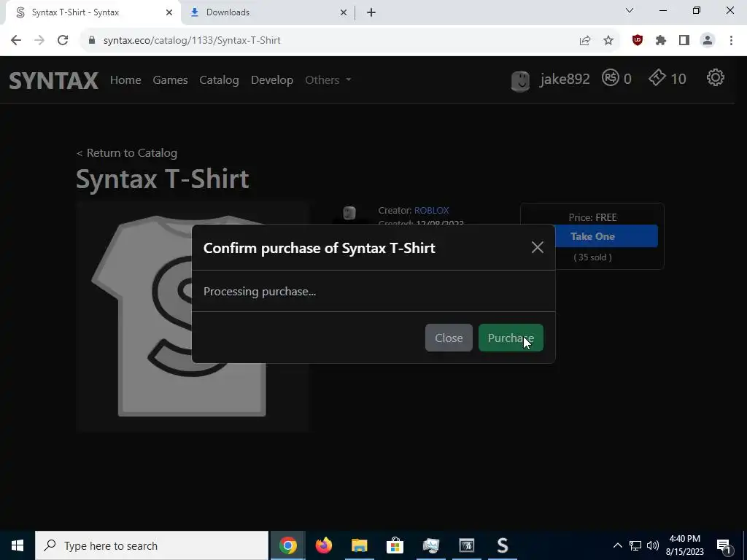The image size is (747, 560).
Task: Click the Processing purchase... message
Action: tap(260, 292)
